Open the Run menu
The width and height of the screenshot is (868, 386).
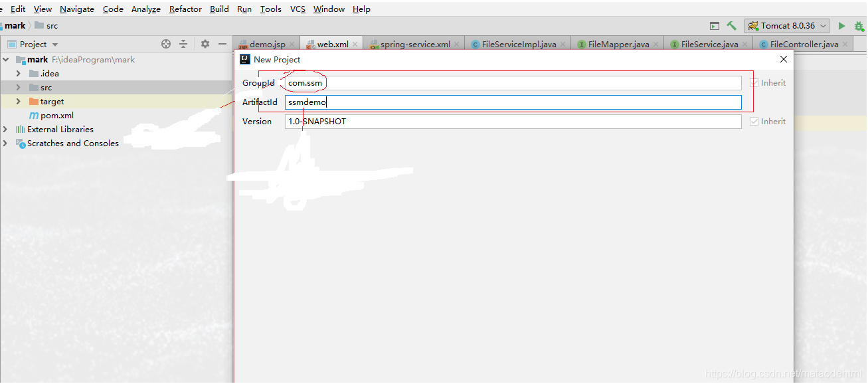244,9
